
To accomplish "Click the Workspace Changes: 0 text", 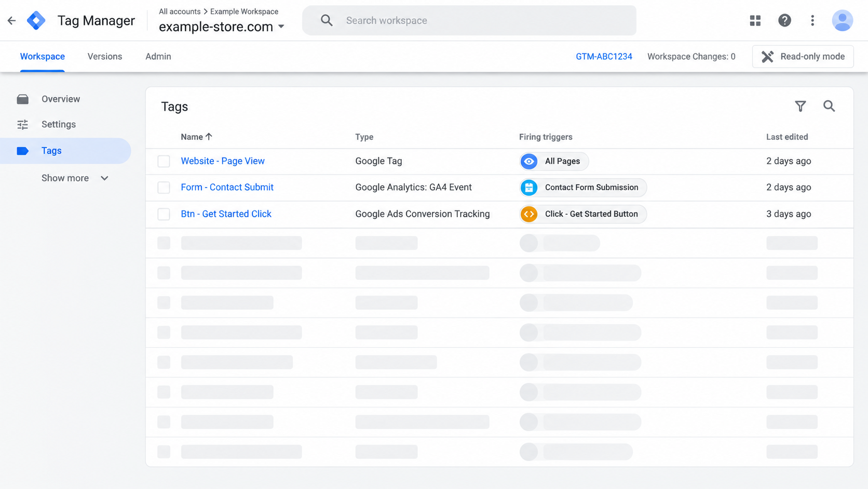I will 691,57.
